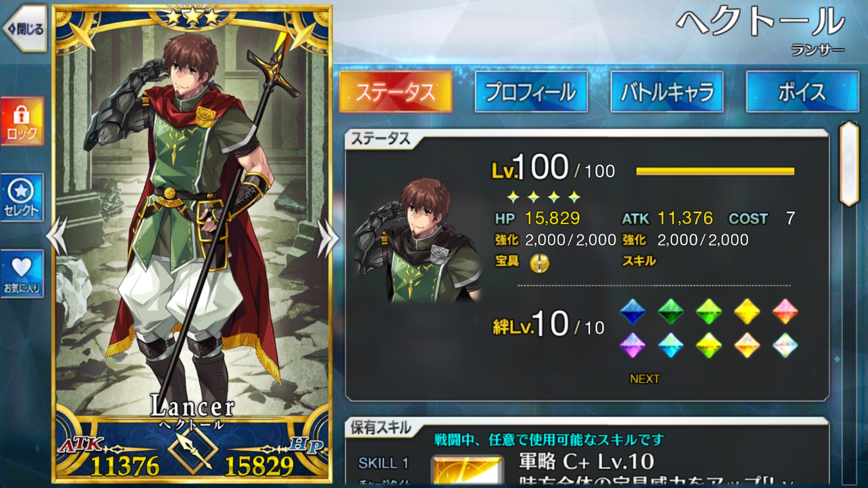The image size is (868, 488).
Task: Toggle the red ロック lock button
Action: pyautogui.click(x=22, y=122)
